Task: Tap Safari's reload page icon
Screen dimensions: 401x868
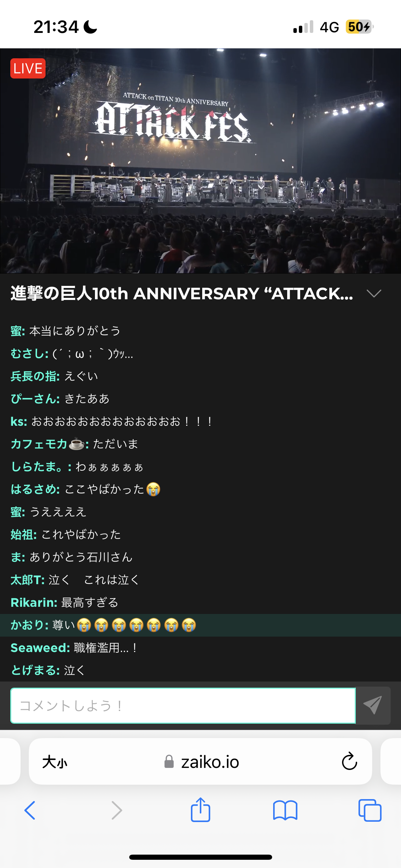Action: 349,761
